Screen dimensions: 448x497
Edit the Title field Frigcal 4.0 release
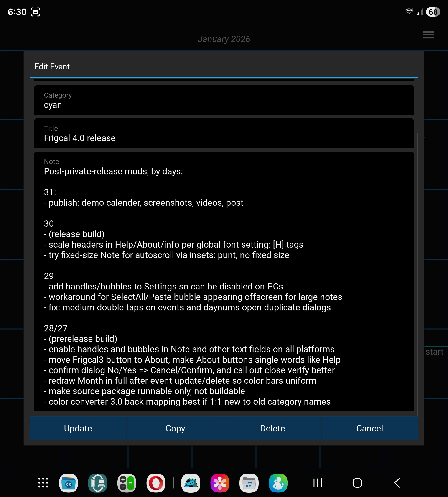(224, 134)
